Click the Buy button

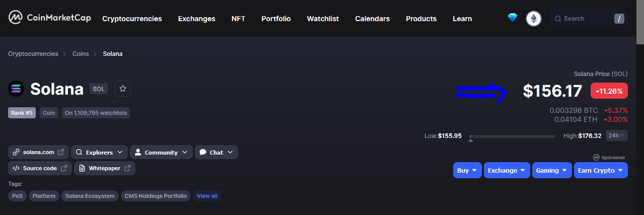point(467,170)
